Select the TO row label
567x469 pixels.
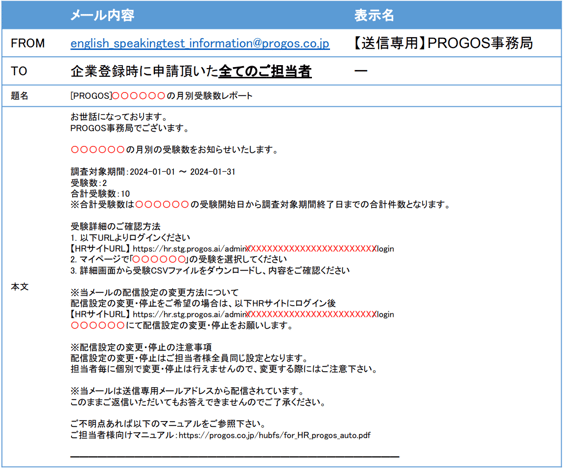[19, 71]
